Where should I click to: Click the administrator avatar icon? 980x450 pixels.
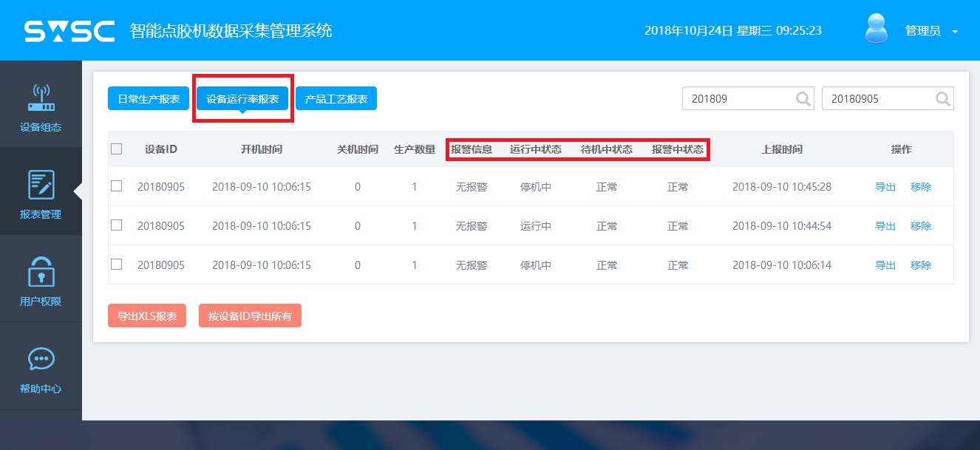pyautogui.click(x=877, y=30)
